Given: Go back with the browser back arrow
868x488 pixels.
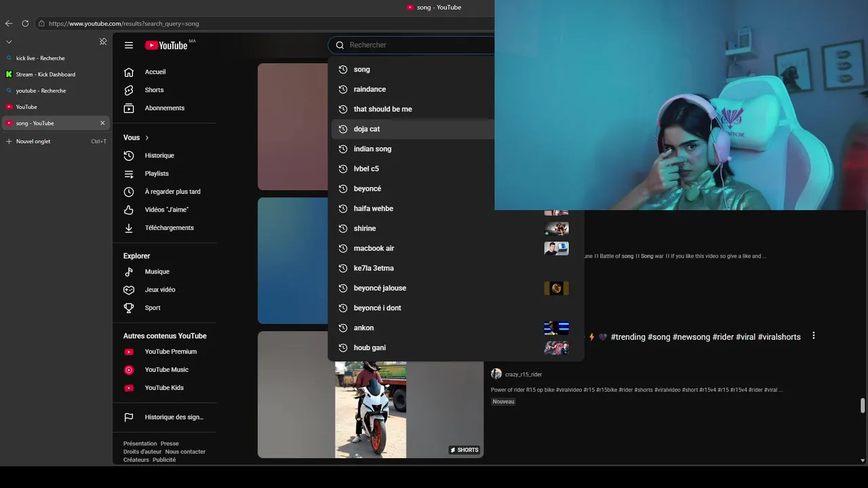Looking at the screenshot, I should click(x=9, y=23).
